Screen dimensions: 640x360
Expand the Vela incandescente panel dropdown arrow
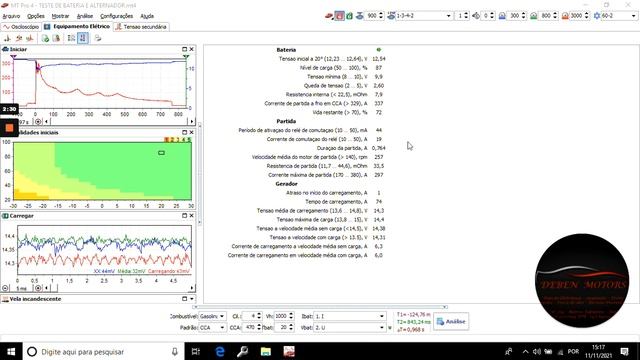tap(191, 299)
